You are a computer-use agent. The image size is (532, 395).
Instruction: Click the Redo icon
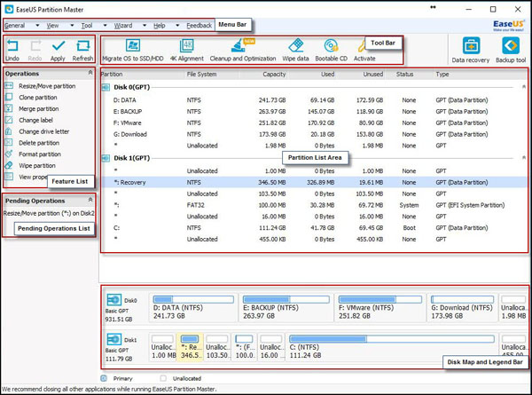tap(35, 45)
